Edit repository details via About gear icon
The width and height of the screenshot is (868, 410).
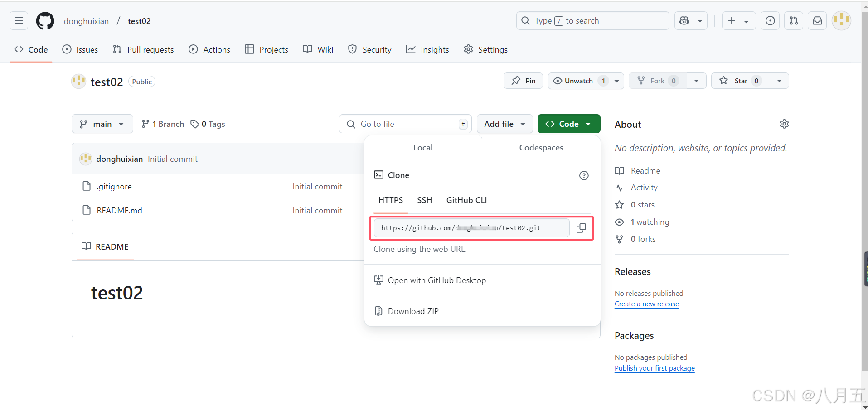784,124
